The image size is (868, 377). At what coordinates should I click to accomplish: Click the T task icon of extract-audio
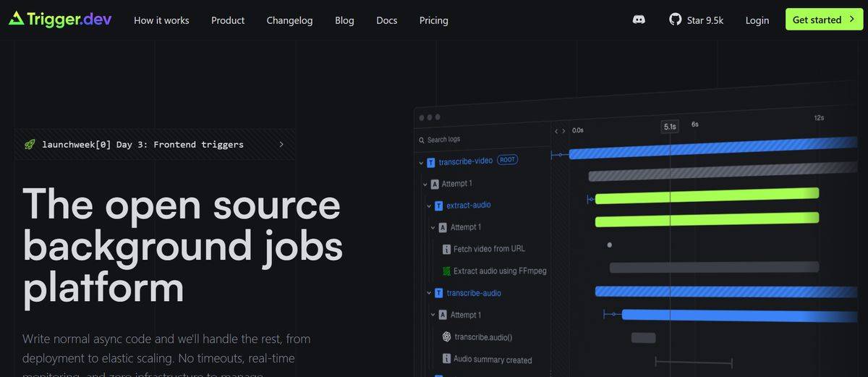[439, 206]
